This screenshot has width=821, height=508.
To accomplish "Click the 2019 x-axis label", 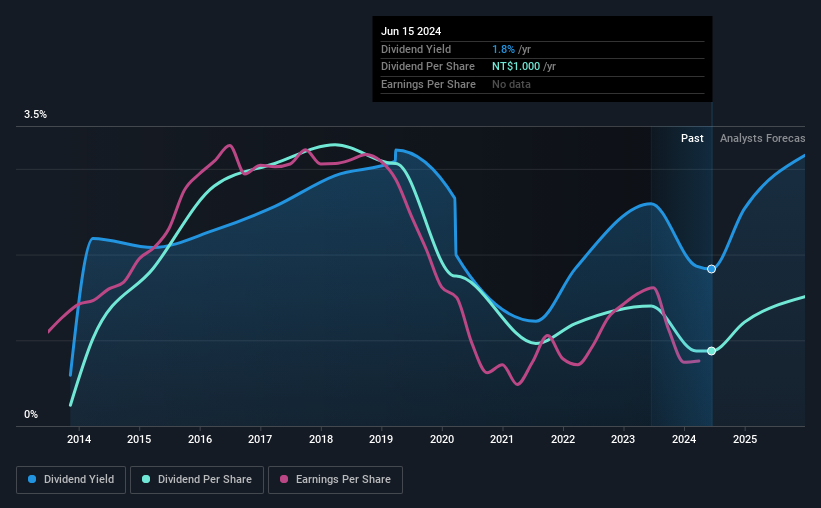I will [x=381, y=439].
